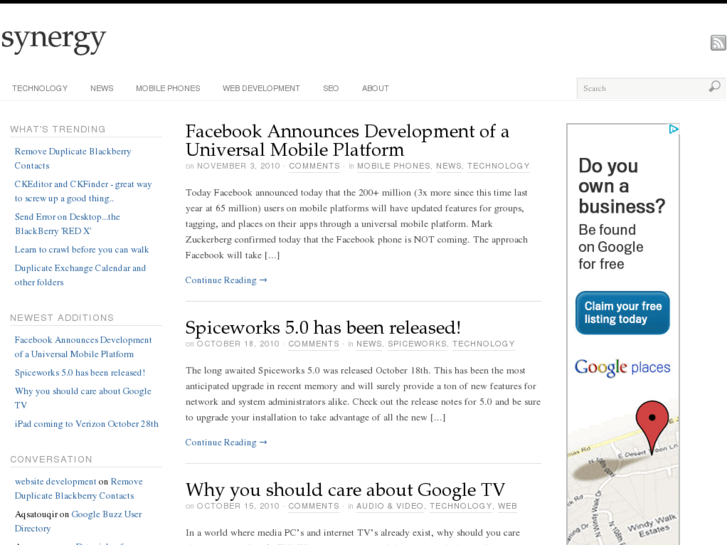Click Continue Reading under Facebook article
Screen dimensions: 727x545
(x=226, y=280)
